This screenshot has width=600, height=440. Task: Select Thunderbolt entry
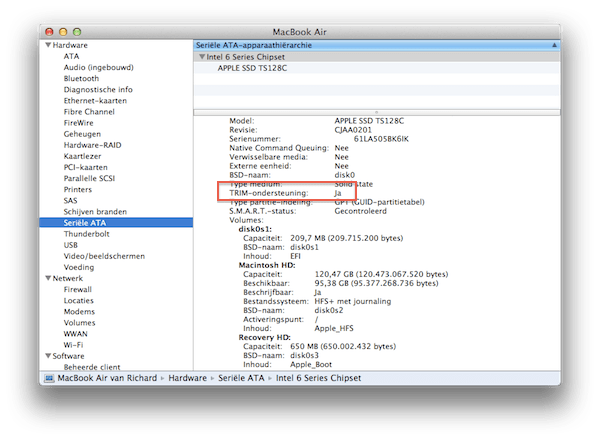coord(86,234)
